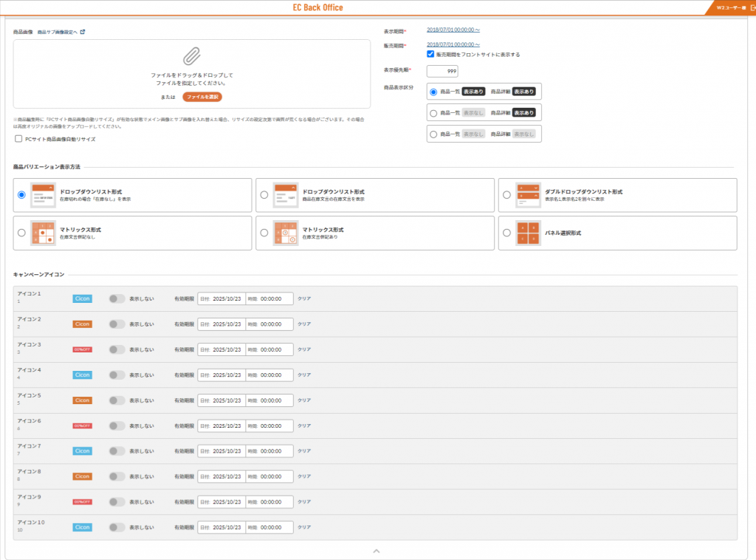Toggle display switch for アイコン3
Image resolution: width=756 pixels, height=560 pixels.
click(x=117, y=349)
